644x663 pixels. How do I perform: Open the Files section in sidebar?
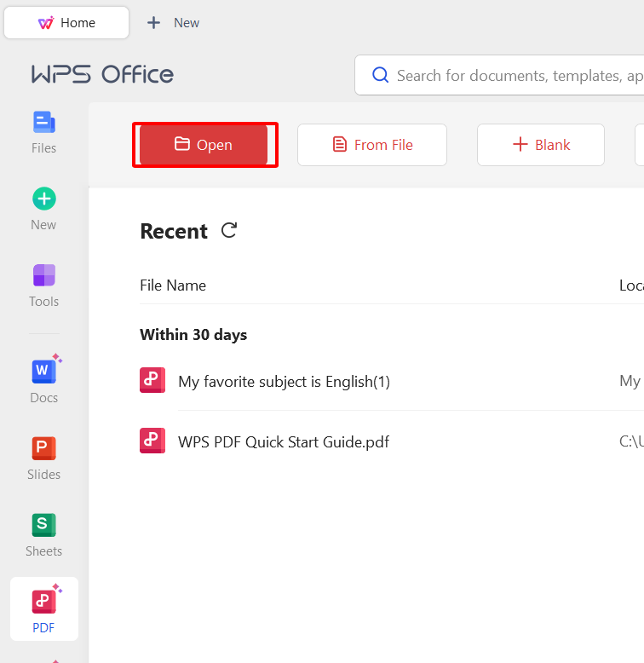coord(43,124)
